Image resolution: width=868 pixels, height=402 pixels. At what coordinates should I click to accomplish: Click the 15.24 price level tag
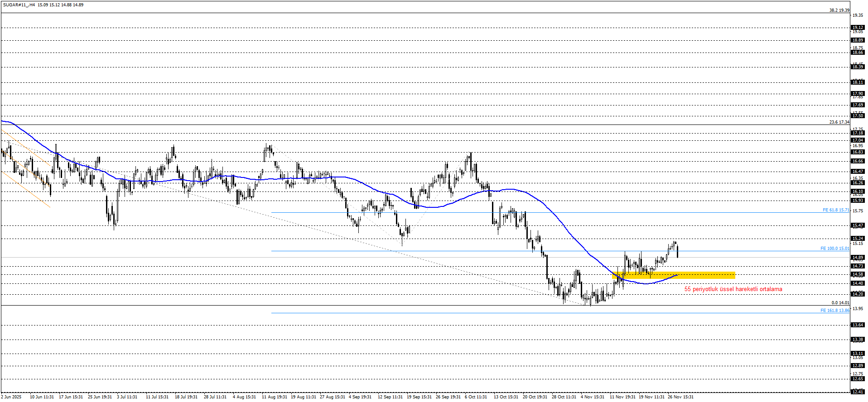(858, 239)
